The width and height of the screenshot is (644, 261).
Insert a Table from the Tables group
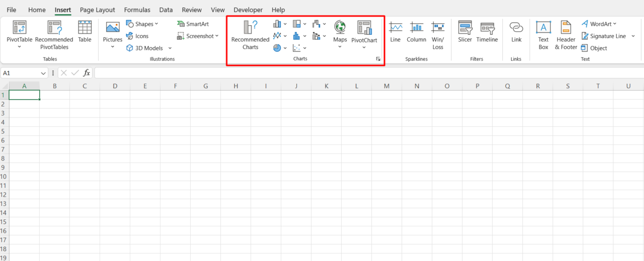[x=85, y=32]
